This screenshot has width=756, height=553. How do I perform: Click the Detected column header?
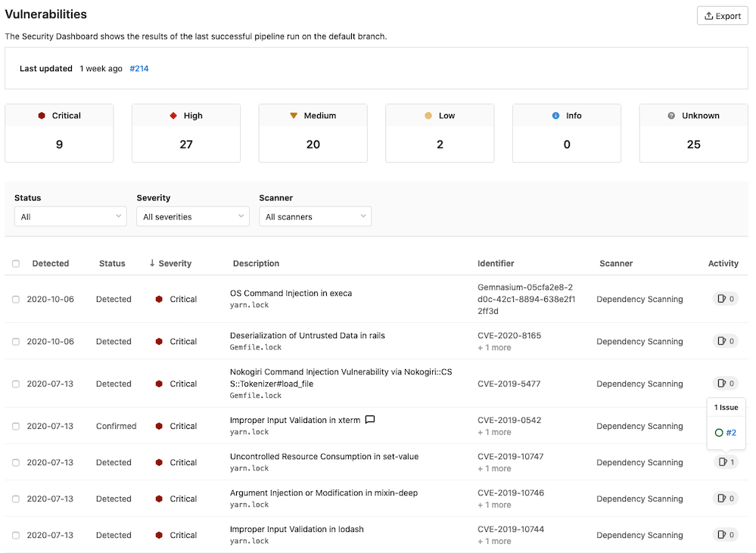(50, 263)
